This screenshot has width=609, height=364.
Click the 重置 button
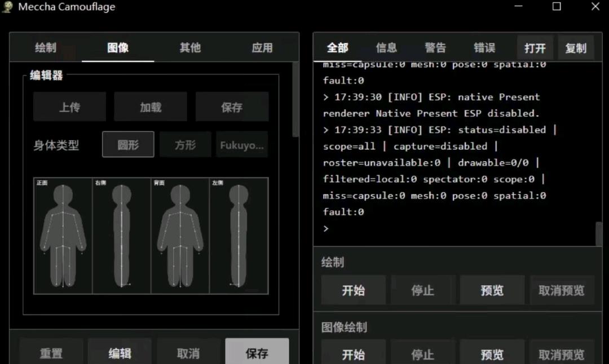(51, 352)
